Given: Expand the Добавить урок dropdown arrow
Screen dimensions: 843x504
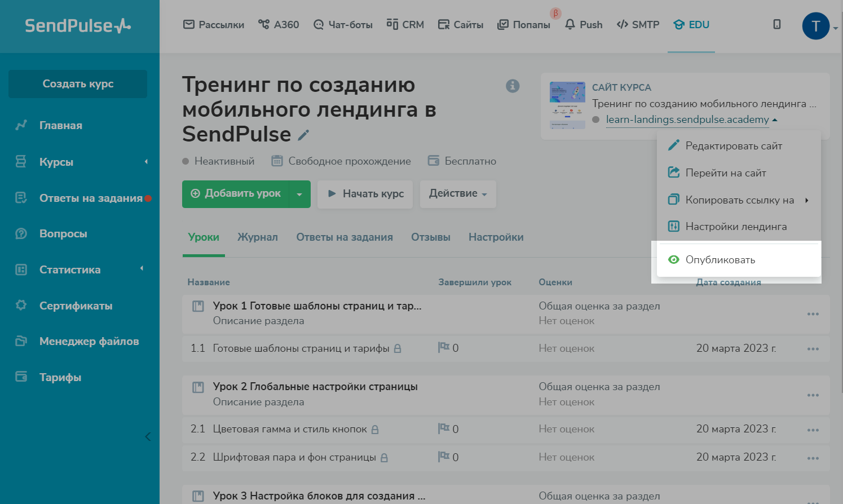Looking at the screenshot, I should [299, 194].
